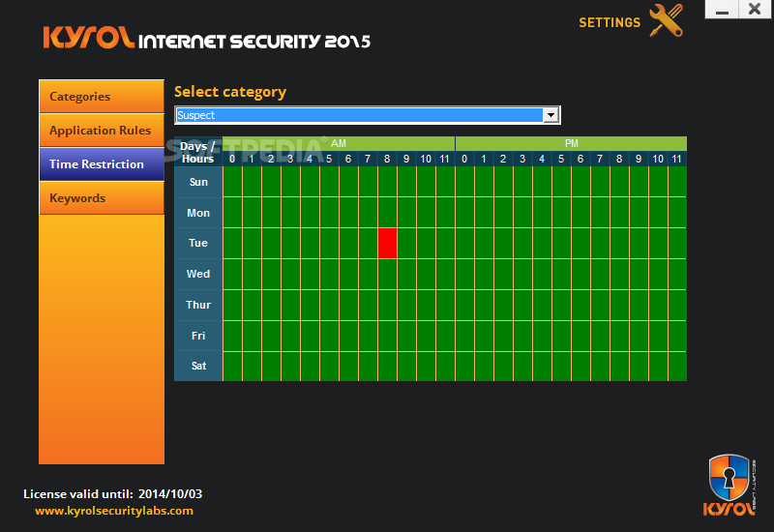Open the Application Rules tab
Screen dimensions: 774x532
coord(102,131)
